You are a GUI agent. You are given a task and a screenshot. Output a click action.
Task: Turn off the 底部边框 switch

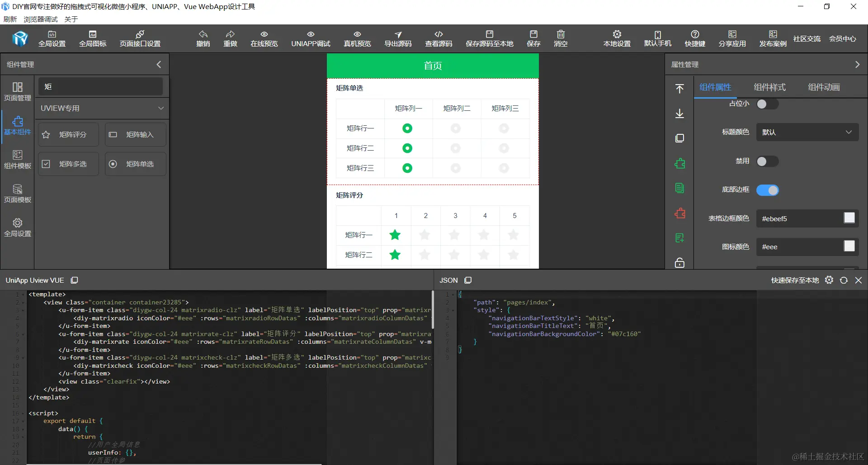[768, 190]
